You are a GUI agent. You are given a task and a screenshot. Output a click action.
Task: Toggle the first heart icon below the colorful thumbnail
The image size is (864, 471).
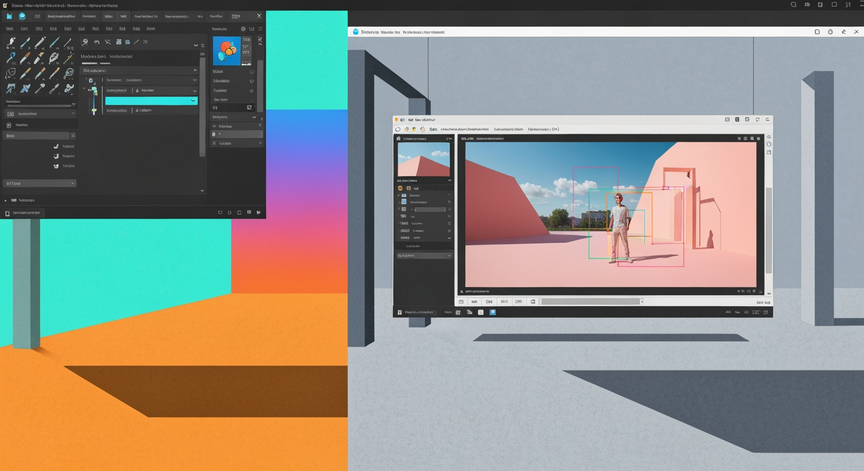(x=252, y=72)
